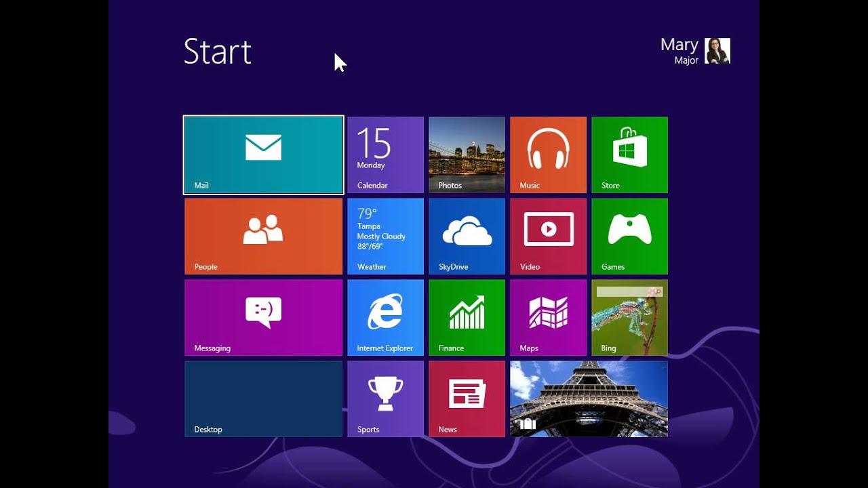Open the Sports trophy tile
Image resolution: width=868 pixels, height=488 pixels.
click(x=385, y=399)
